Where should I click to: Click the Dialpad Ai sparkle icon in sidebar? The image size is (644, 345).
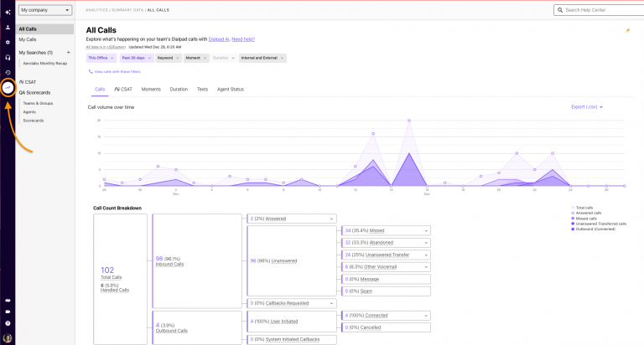(8, 13)
